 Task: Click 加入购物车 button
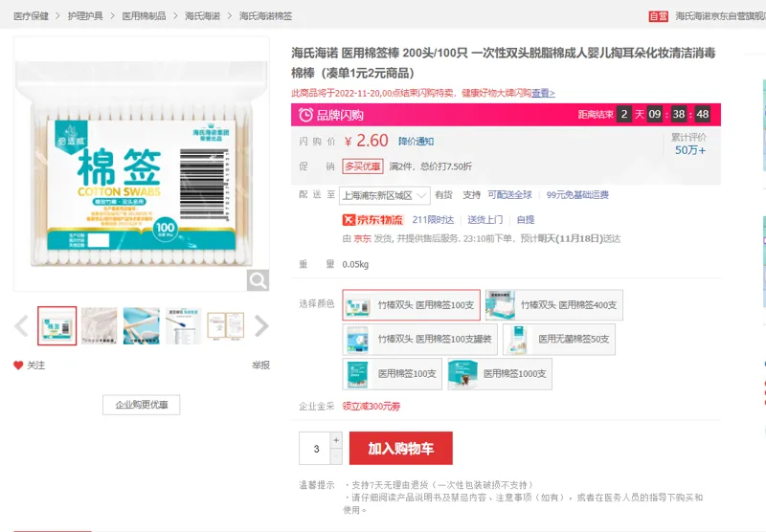click(x=401, y=448)
